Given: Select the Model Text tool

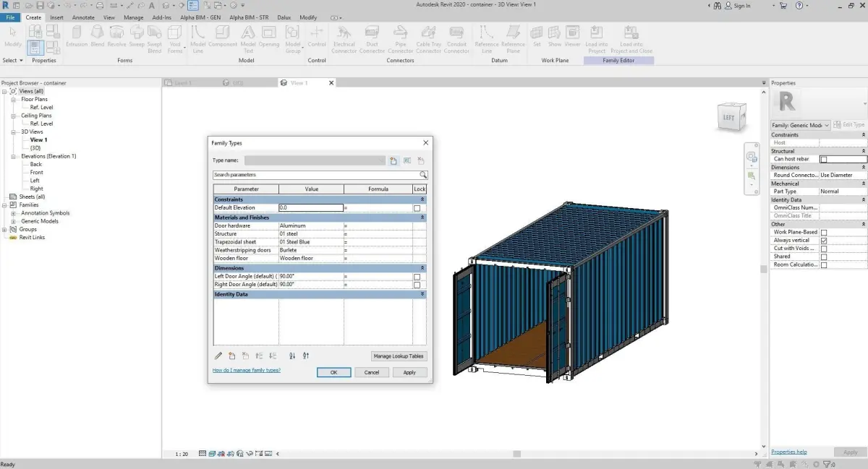Looking at the screenshot, I should click(248, 39).
